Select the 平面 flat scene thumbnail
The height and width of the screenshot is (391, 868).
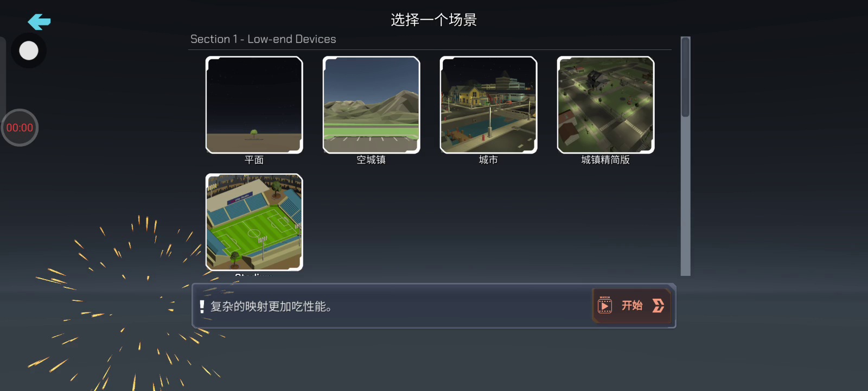click(254, 105)
